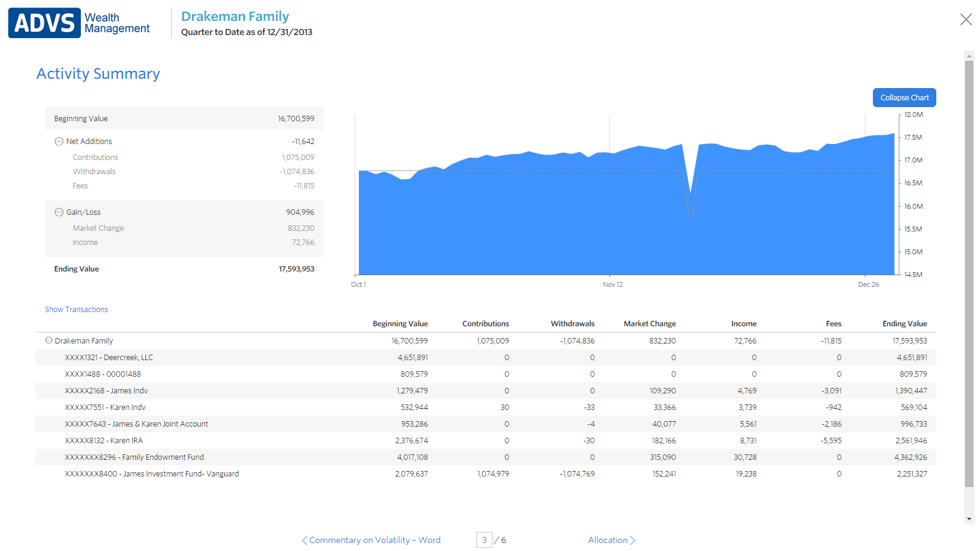Click the scrollbar up arrow
Viewport: 980px width, 551px height.
click(970, 55)
